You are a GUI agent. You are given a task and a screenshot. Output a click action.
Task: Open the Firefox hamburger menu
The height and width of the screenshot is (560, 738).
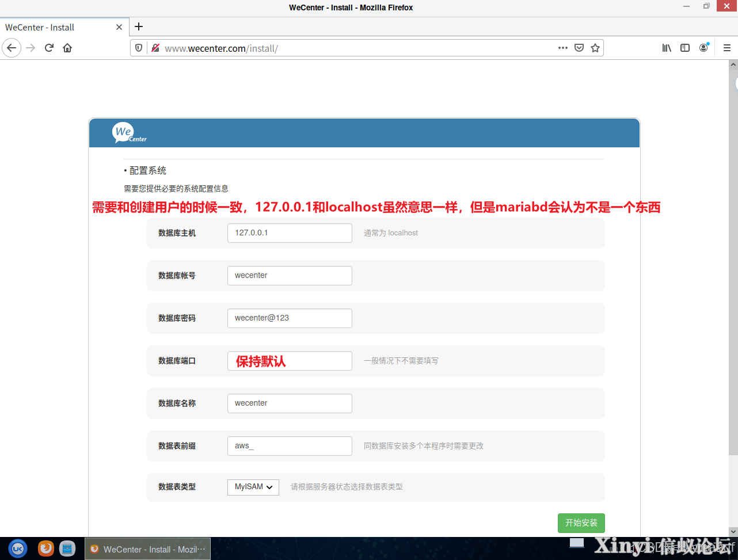click(726, 48)
